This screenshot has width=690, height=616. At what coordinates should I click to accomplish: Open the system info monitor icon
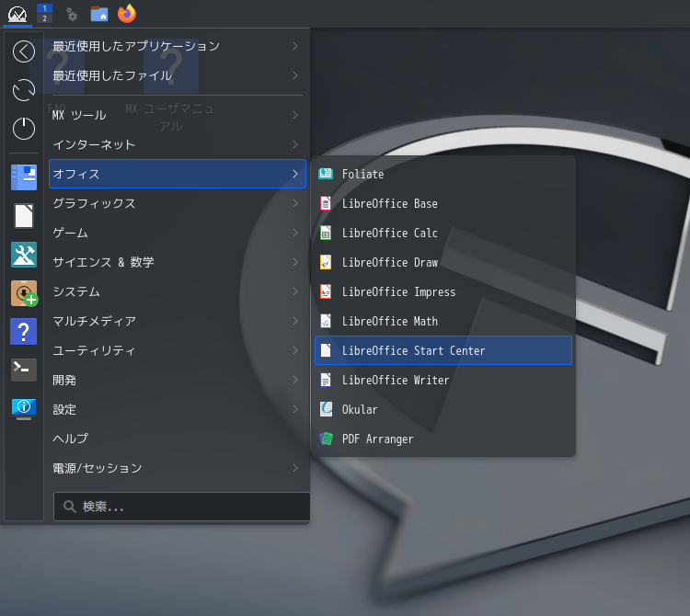24,408
